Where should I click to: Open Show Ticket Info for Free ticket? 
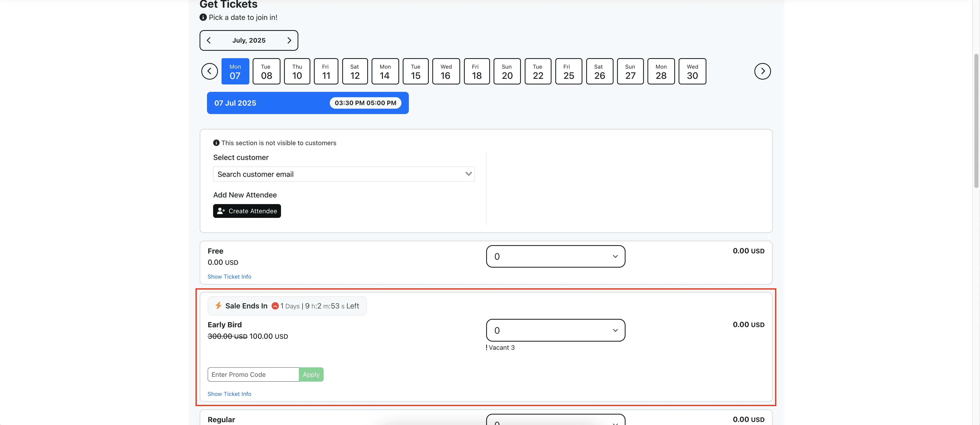(x=229, y=277)
